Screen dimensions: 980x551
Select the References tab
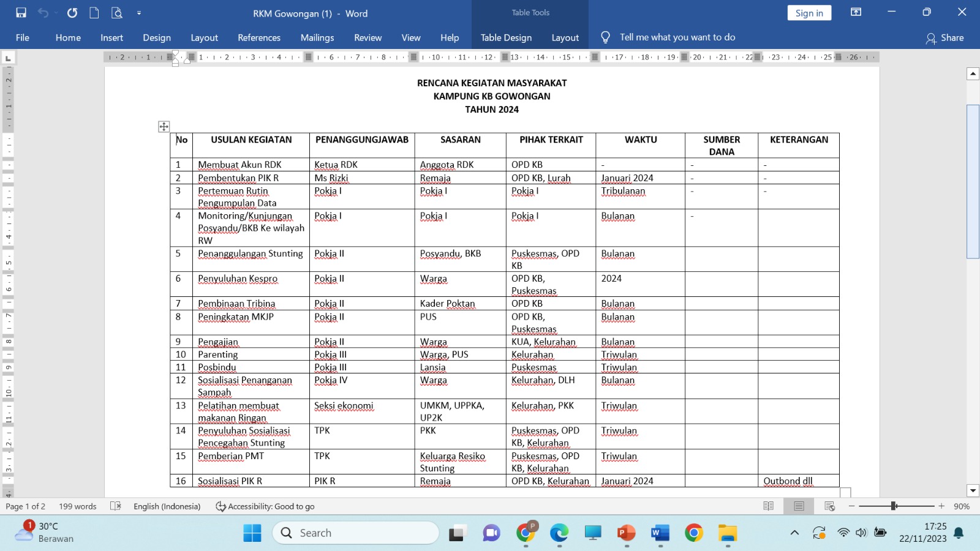(x=259, y=37)
